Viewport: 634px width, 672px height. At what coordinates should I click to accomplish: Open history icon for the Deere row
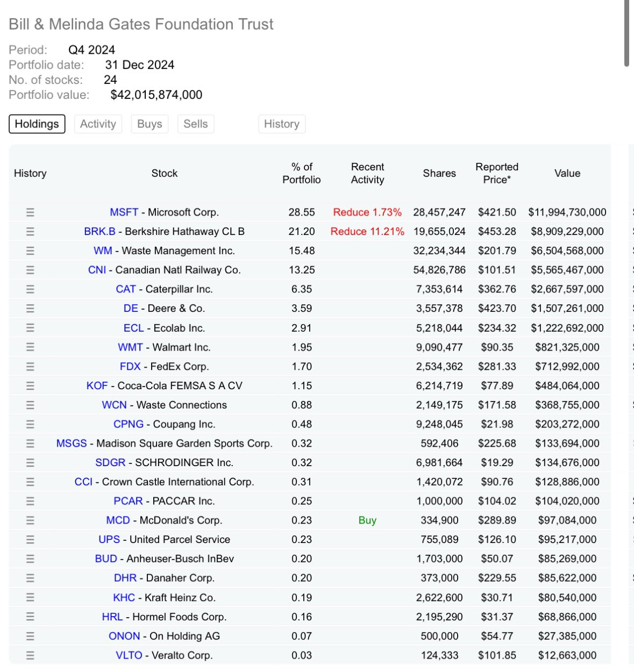coord(30,309)
